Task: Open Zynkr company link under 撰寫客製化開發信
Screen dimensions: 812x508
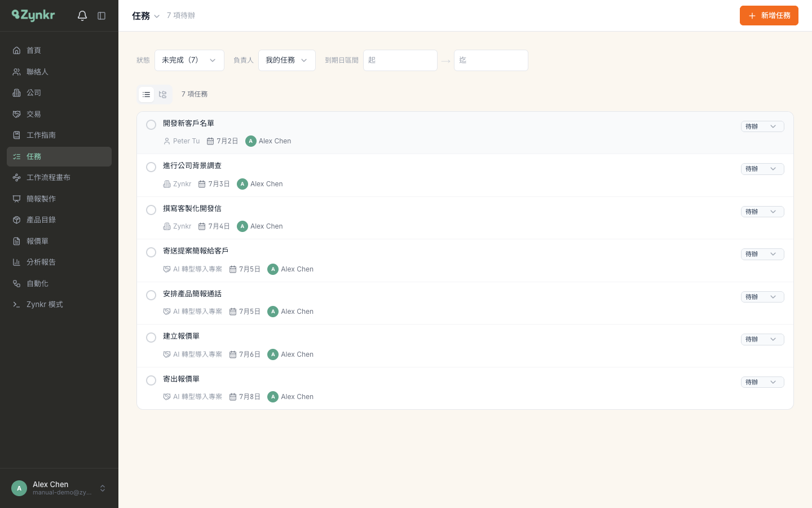Action: 177,226
